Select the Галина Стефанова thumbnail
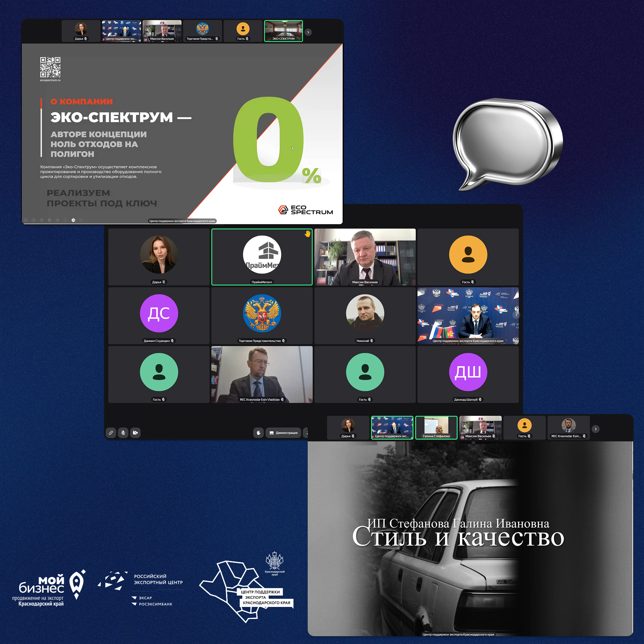The image size is (644, 644). [x=436, y=428]
